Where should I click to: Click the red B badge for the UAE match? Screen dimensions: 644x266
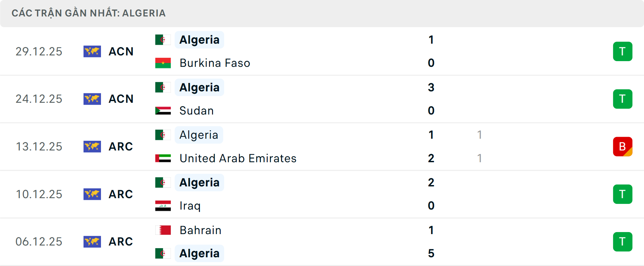(623, 146)
